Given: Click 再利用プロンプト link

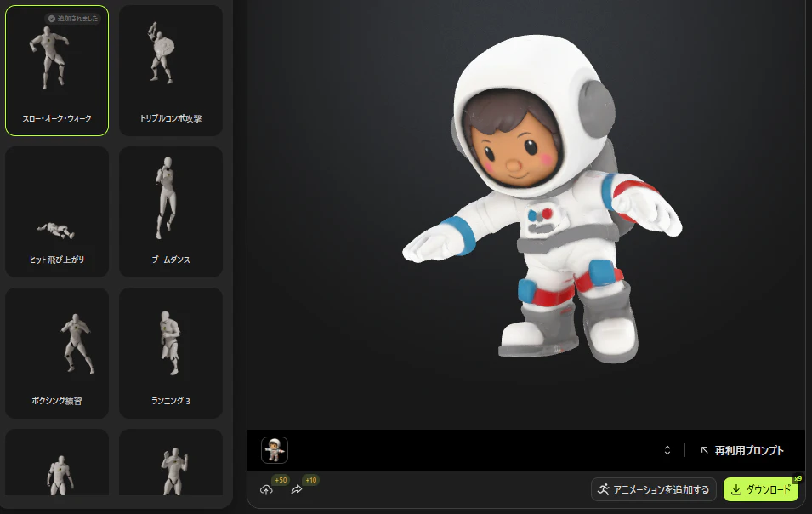Looking at the screenshot, I should coord(742,450).
